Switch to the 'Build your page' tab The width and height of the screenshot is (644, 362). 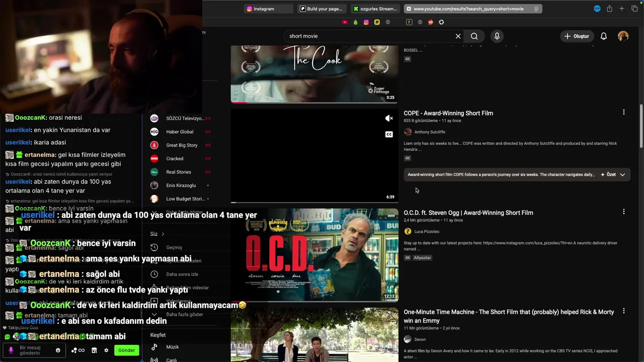(x=323, y=9)
